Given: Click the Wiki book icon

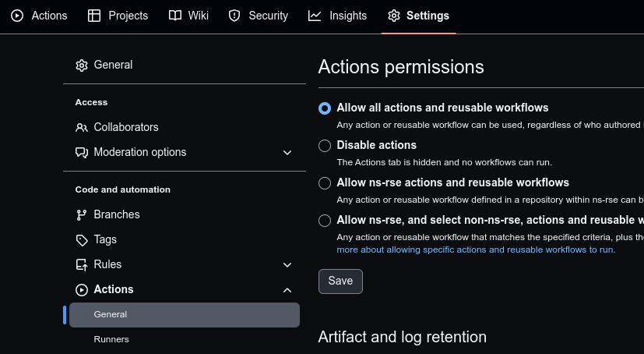Looking at the screenshot, I should (175, 16).
